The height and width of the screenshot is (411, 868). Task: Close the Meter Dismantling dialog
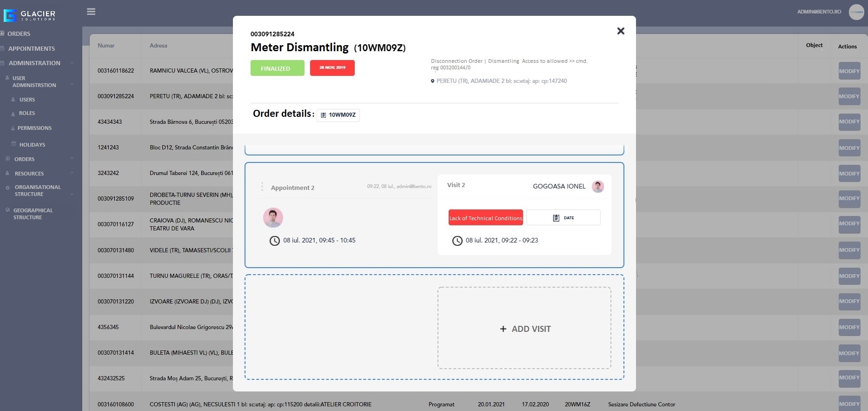tap(620, 31)
